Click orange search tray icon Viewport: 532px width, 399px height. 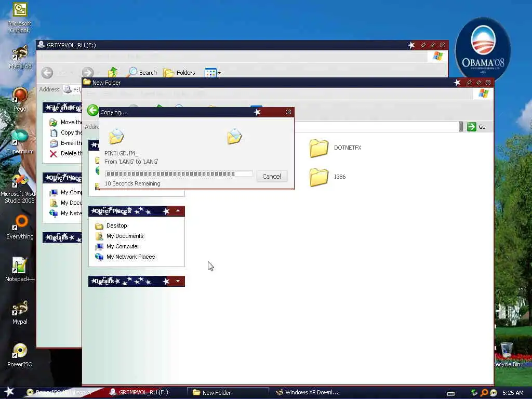click(484, 393)
